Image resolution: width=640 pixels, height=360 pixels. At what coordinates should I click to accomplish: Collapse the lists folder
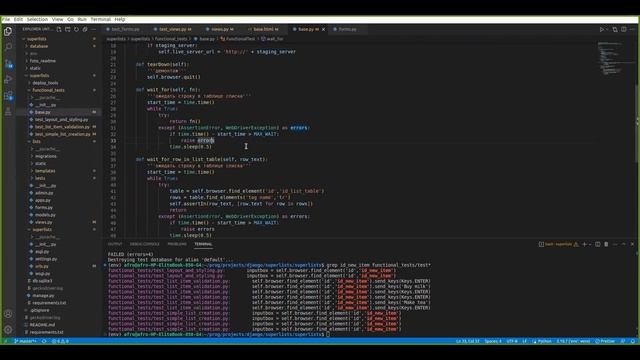tap(36, 141)
